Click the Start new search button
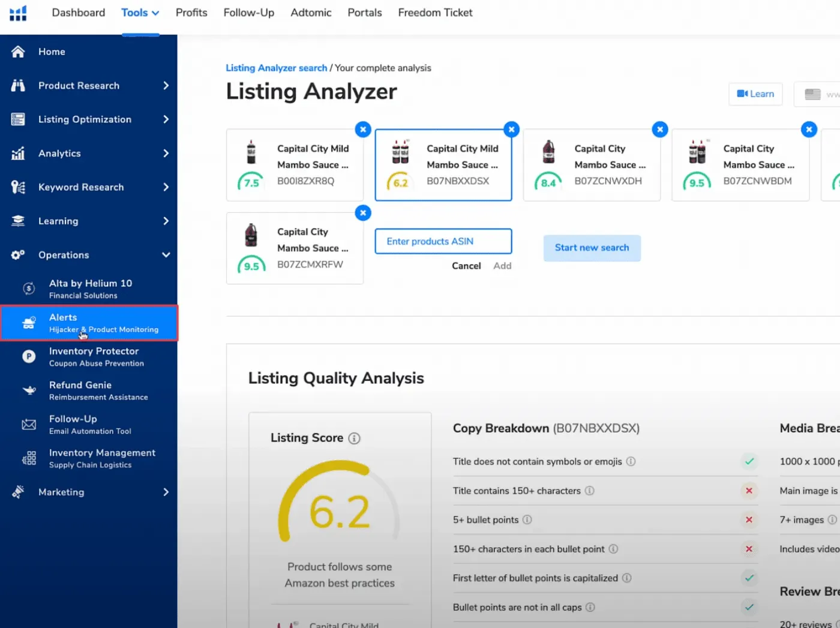This screenshot has width=840, height=628. 592,248
